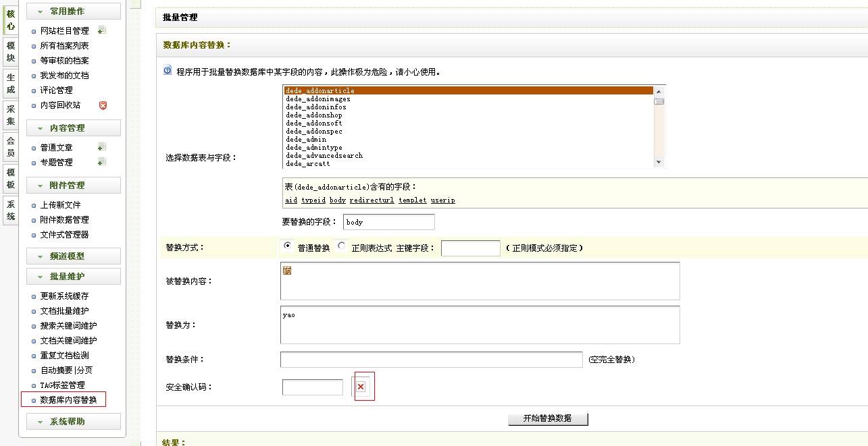Click the add icon next to 专题管理
Image resolution: width=868 pixels, height=446 pixels.
(x=101, y=162)
